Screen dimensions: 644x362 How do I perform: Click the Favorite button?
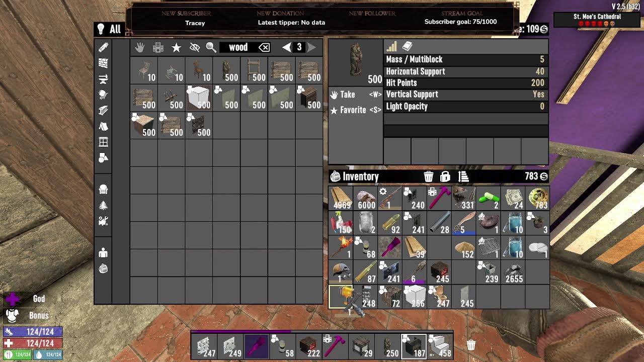click(x=356, y=110)
